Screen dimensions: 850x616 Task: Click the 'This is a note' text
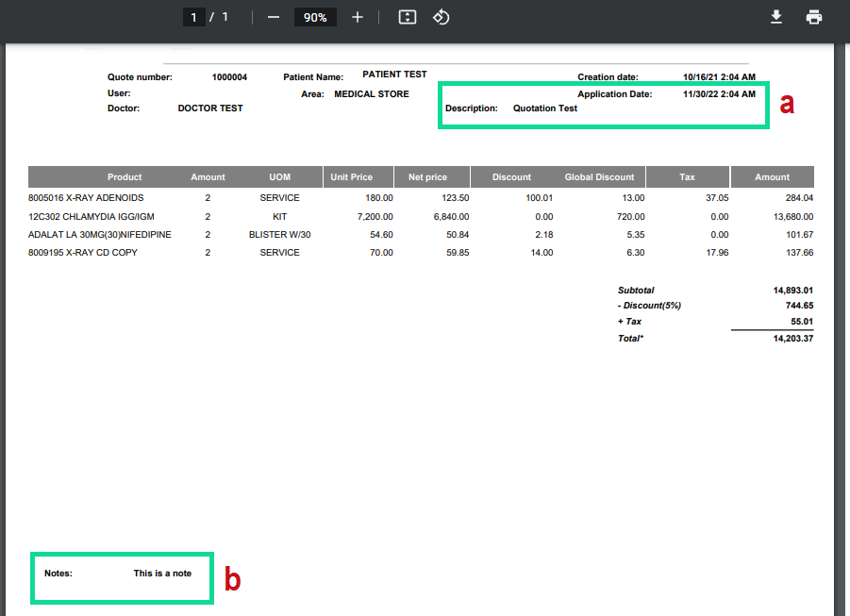tap(162, 574)
